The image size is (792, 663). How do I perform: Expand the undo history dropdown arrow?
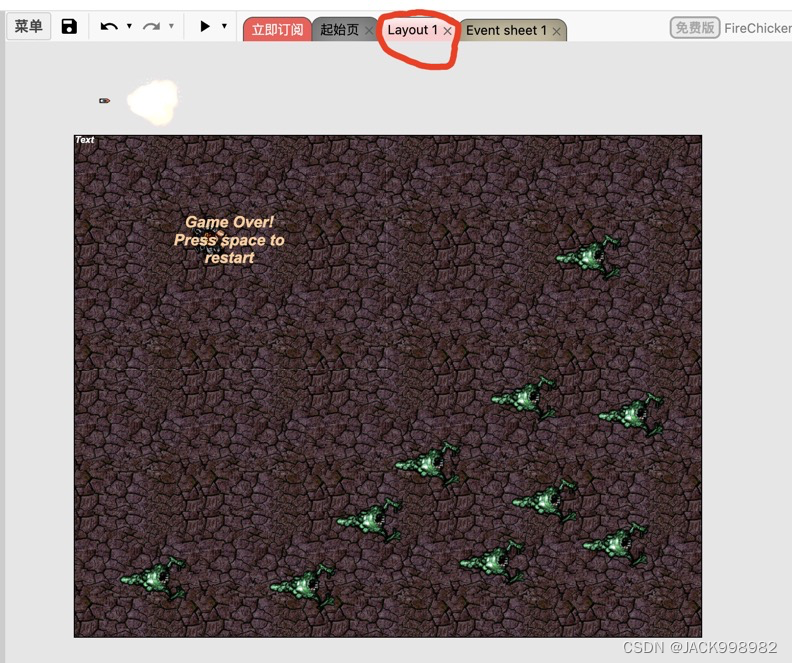point(129,26)
